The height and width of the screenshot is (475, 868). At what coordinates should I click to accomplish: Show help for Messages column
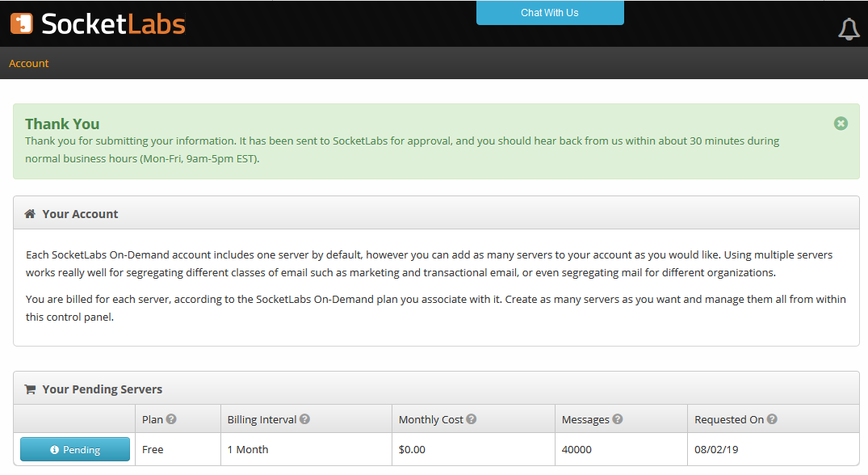(x=617, y=419)
